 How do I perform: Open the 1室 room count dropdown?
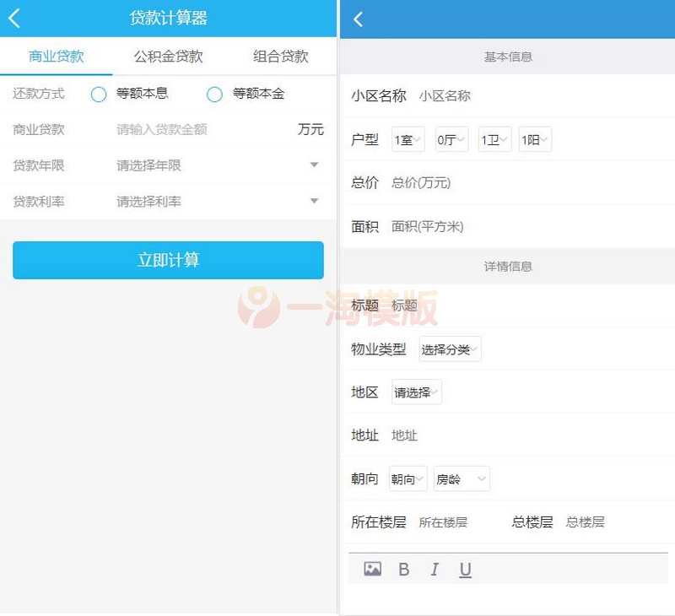(408, 139)
